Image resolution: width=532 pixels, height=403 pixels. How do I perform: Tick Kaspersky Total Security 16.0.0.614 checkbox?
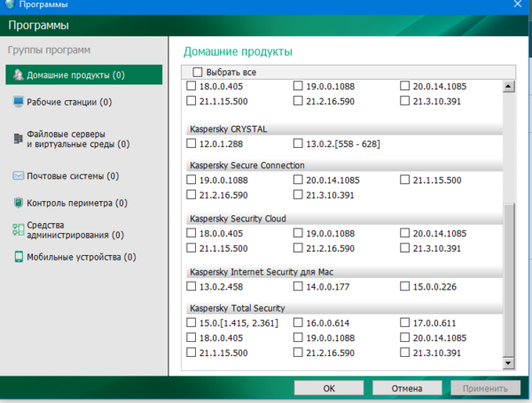click(x=299, y=324)
